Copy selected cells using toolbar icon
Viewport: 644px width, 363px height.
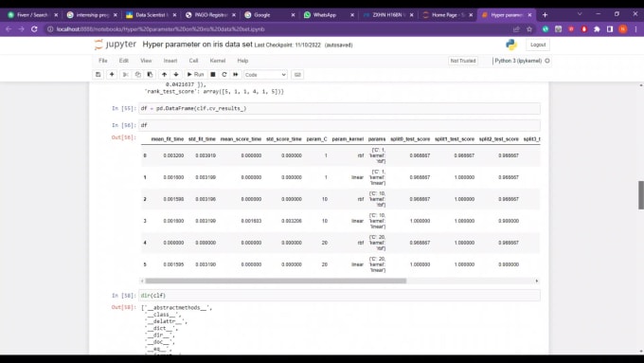(138, 75)
